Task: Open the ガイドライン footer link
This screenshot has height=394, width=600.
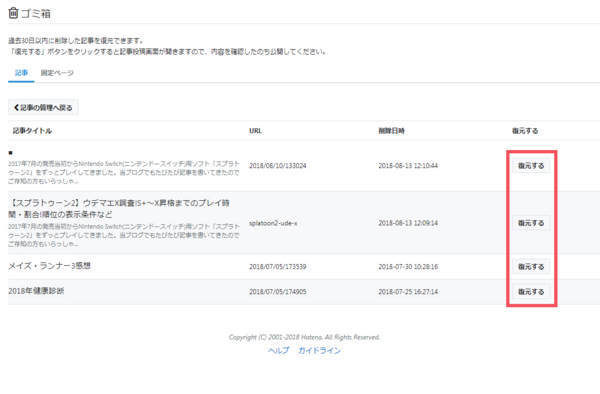Action: (x=319, y=350)
